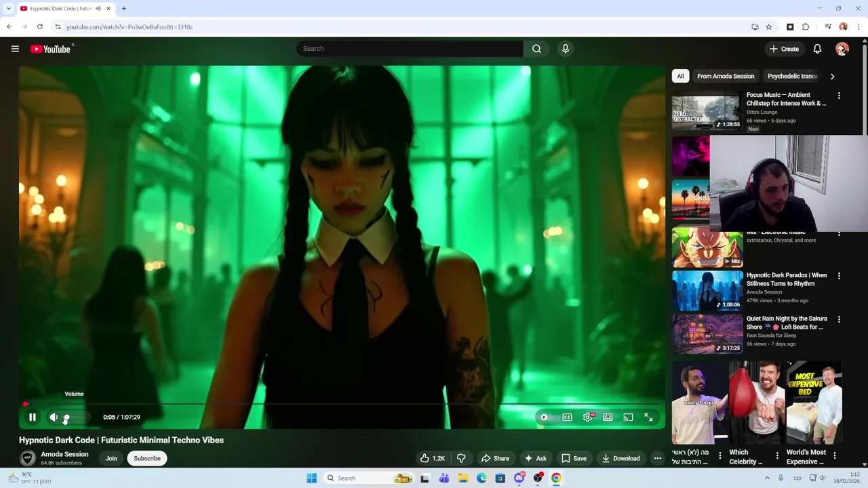The image size is (868, 488).
Task: Enter full screen mode
Action: click(x=648, y=418)
